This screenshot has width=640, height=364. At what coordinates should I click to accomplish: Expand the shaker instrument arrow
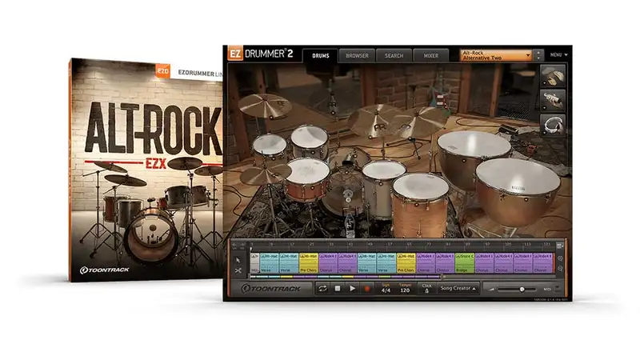point(545,109)
